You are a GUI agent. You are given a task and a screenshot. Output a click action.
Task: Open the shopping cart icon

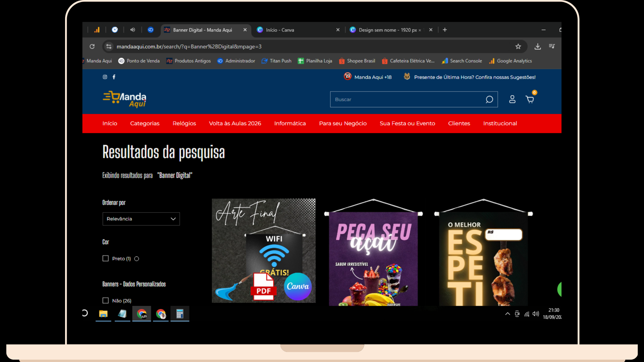pyautogui.click(x=530, y=100)
